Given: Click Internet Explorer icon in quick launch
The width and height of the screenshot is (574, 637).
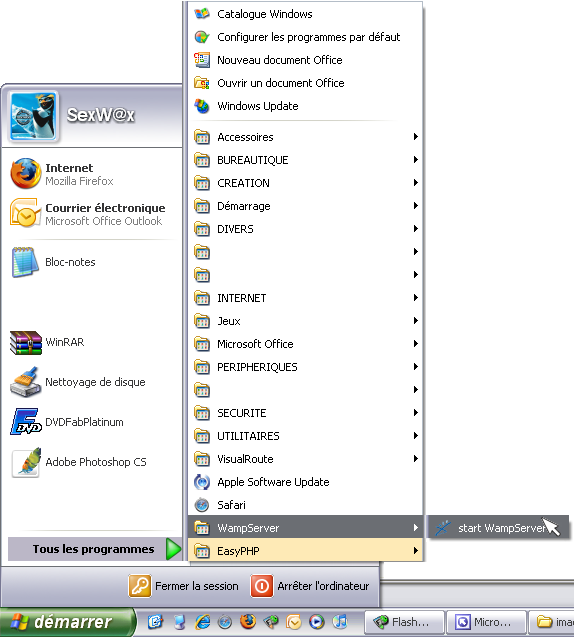Looking at the screenshot, I should (203, 622).
